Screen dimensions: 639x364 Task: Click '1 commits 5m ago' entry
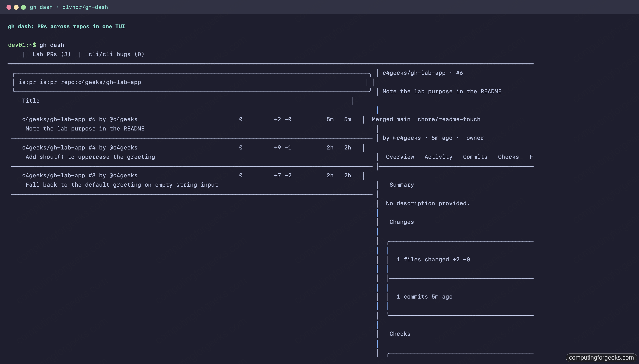click(424, 297)
